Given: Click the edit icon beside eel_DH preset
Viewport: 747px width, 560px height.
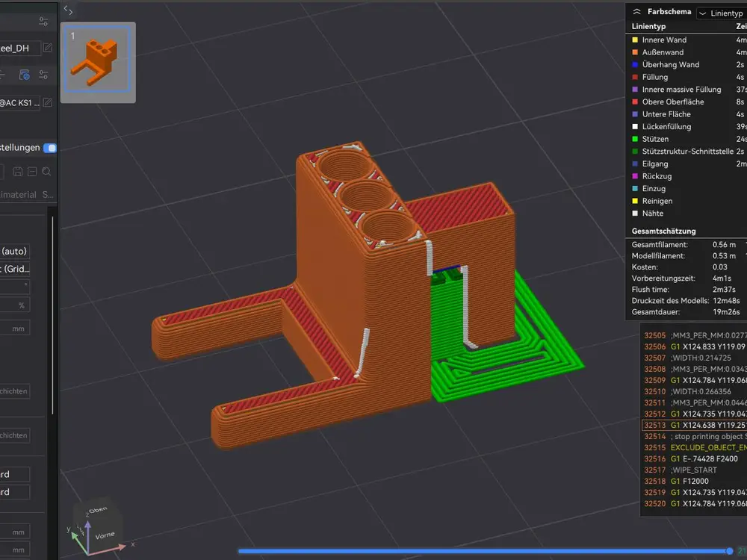Looking at the screenshot, I should pyautogui.click(x=48, y=48).
